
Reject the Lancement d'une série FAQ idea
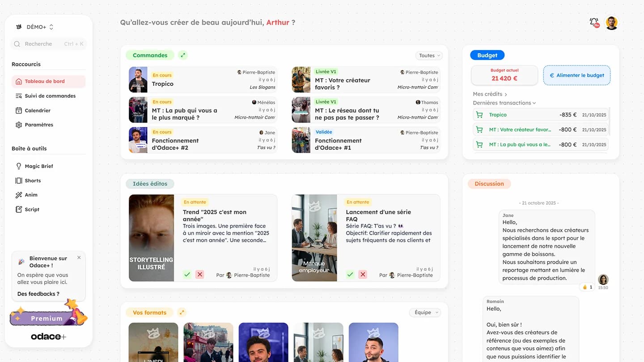pos(363,274)
